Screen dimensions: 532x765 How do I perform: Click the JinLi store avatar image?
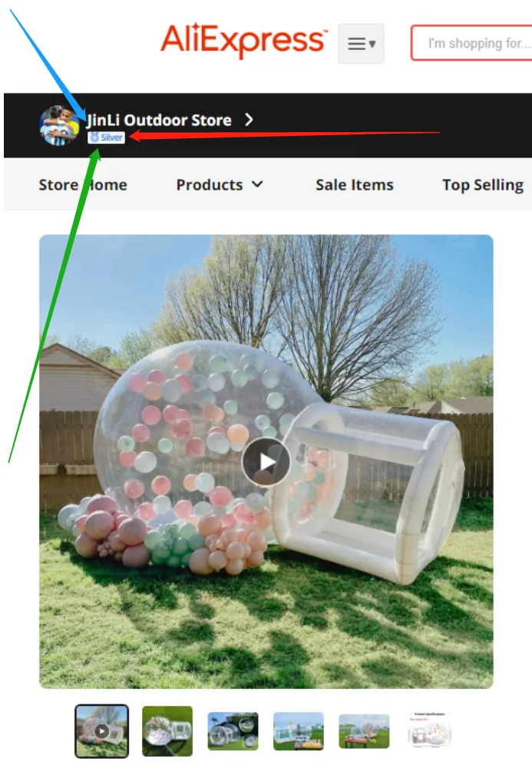point(59,125)
